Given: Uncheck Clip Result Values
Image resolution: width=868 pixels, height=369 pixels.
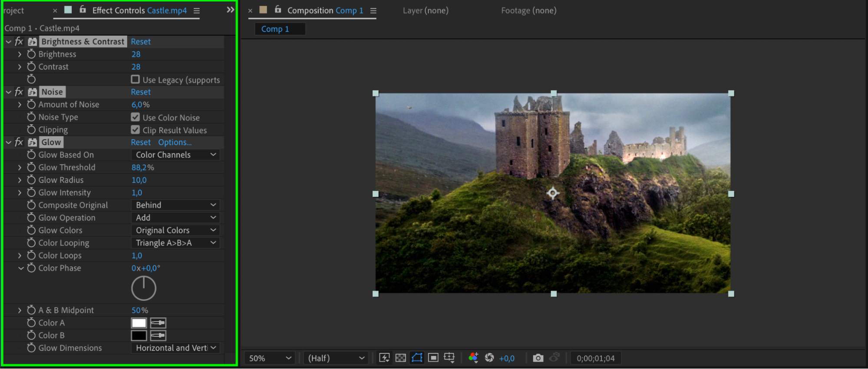Looking at the screenshot, I should click(135, 130).
